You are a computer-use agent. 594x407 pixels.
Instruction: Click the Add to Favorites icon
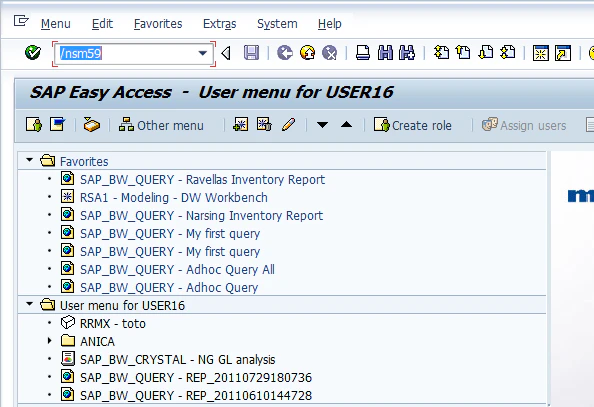pos(241,124)
